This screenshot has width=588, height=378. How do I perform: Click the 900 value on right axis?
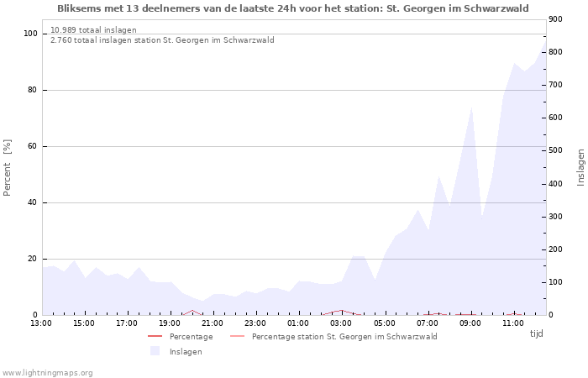click(555, 19)
